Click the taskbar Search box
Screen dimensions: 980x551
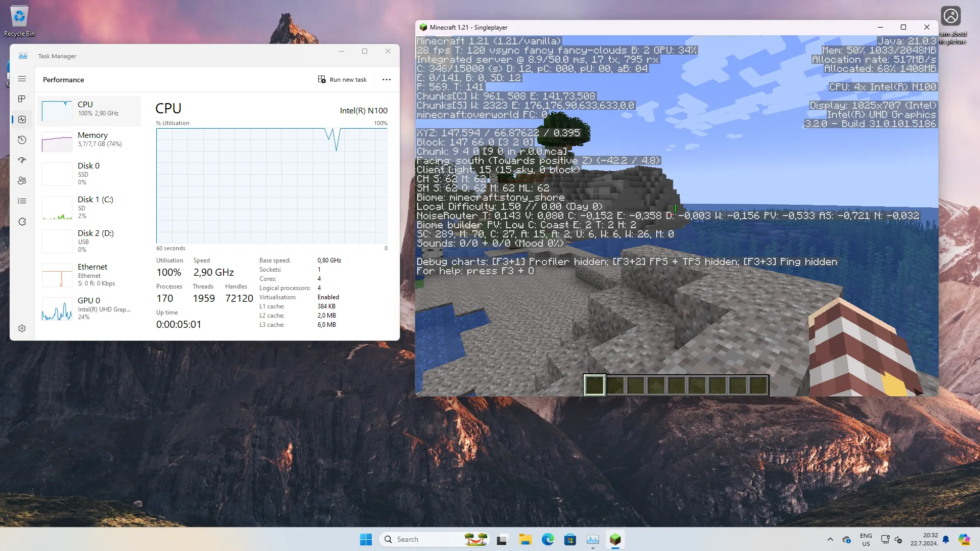[x=434, y=539]
